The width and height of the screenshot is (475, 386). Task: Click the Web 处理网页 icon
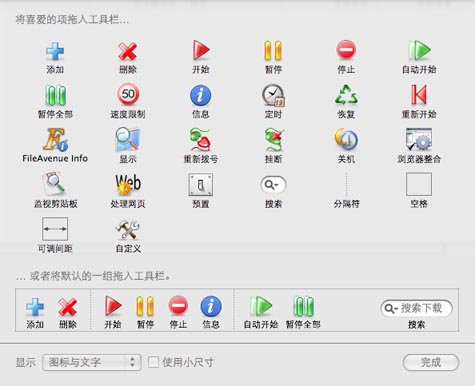[128, 184]
